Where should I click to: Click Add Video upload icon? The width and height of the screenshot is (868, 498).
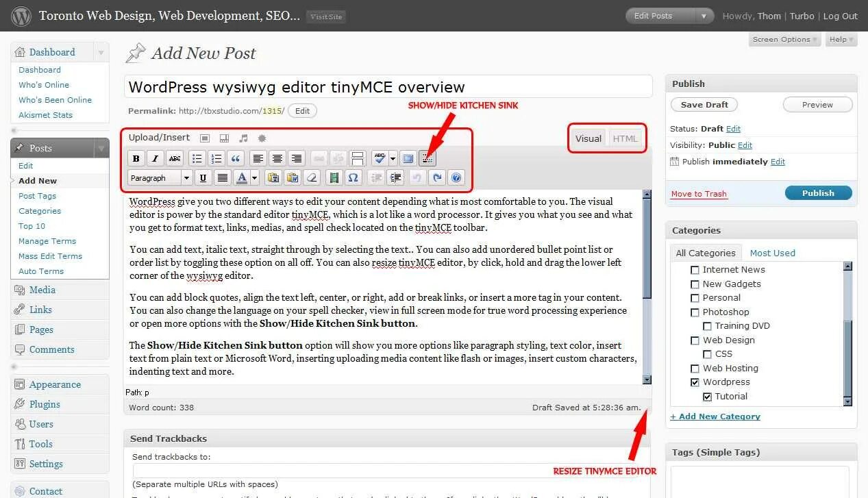point(224,138)
